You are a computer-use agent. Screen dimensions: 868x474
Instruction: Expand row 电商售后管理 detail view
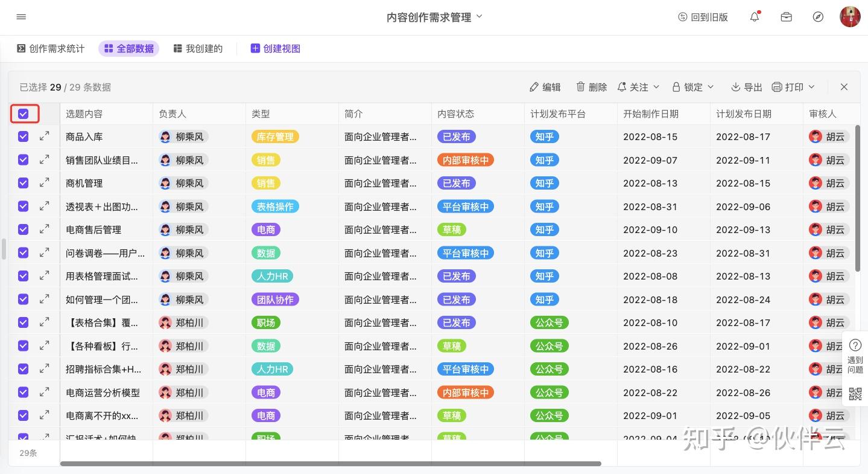click(44, 229)
